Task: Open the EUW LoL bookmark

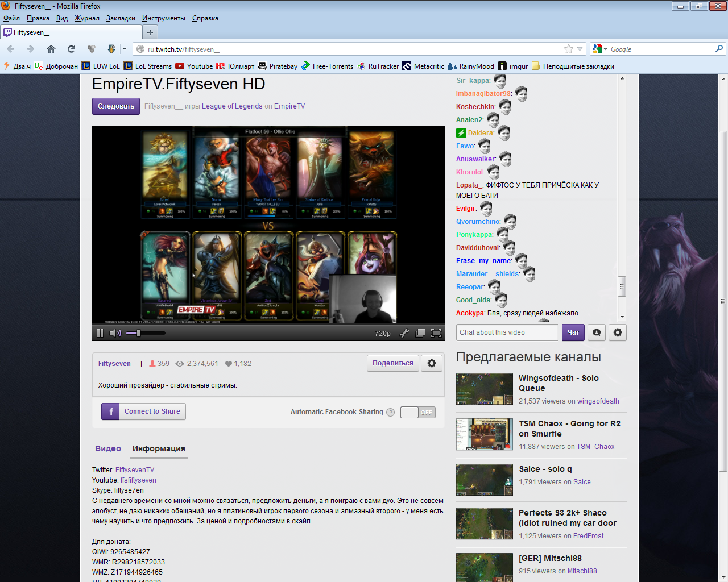Action: [101, 66]
